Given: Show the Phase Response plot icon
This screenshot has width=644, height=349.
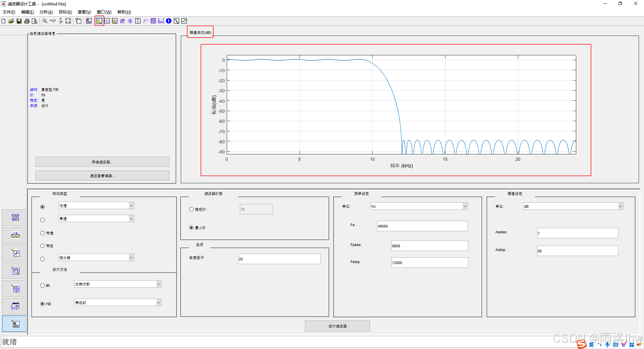Looking at the screenshot, I should 107,21.
